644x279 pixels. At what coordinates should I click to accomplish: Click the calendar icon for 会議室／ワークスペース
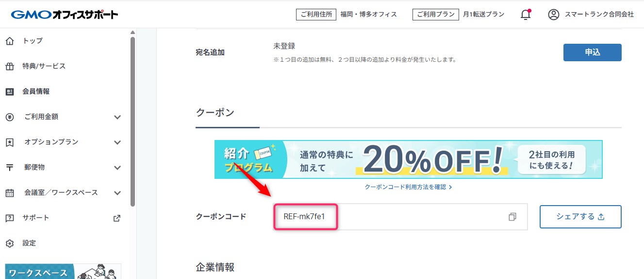(10, 192)
